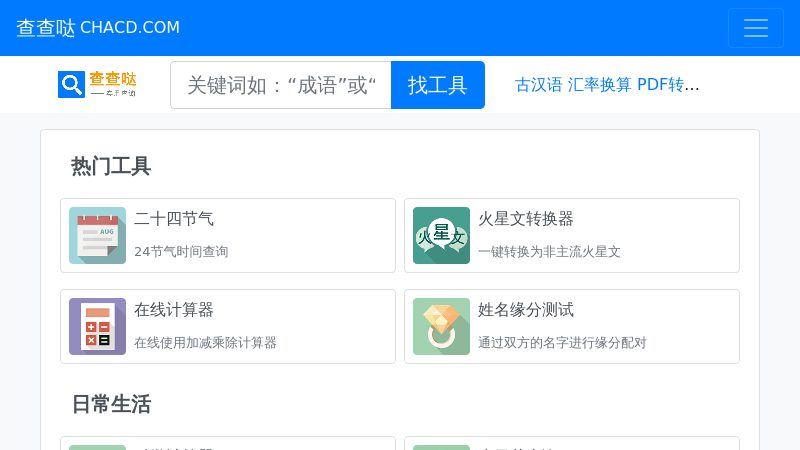Open the hamburger navigation menu
The height and width of the screenshot is (450, 800).
click(756, 28)
